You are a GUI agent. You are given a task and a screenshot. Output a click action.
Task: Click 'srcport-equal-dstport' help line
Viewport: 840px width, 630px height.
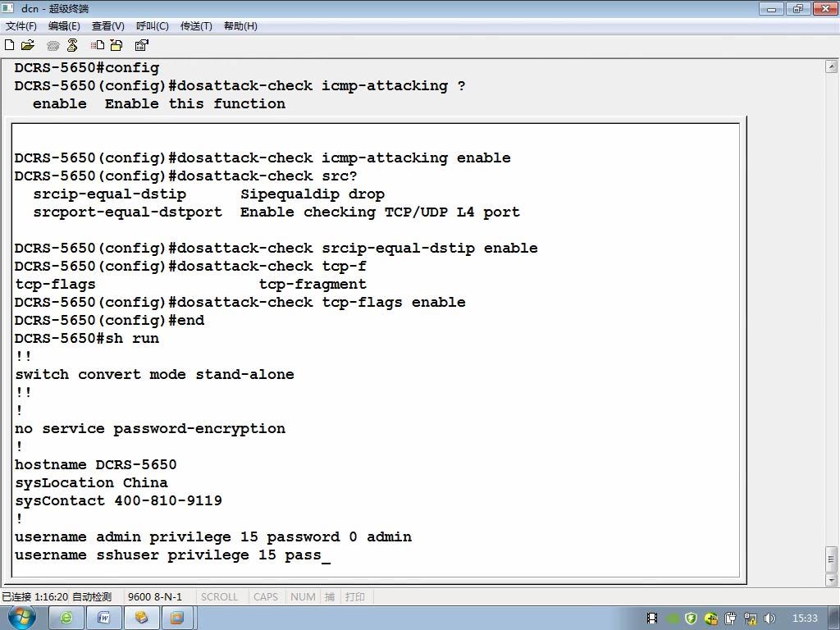(276, 212)
